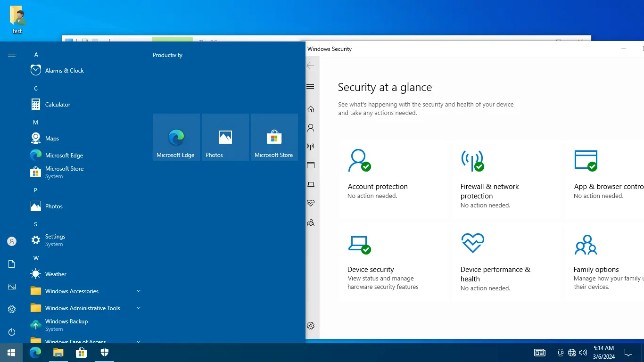
Task: Switch to Windows Security on the taskbar
Action: click(105, 353)
